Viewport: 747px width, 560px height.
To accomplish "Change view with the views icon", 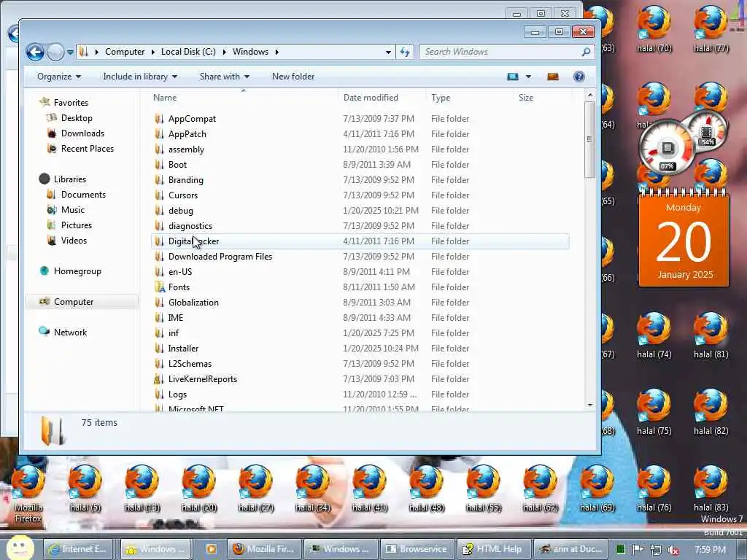I will click(x=513, y=77).
